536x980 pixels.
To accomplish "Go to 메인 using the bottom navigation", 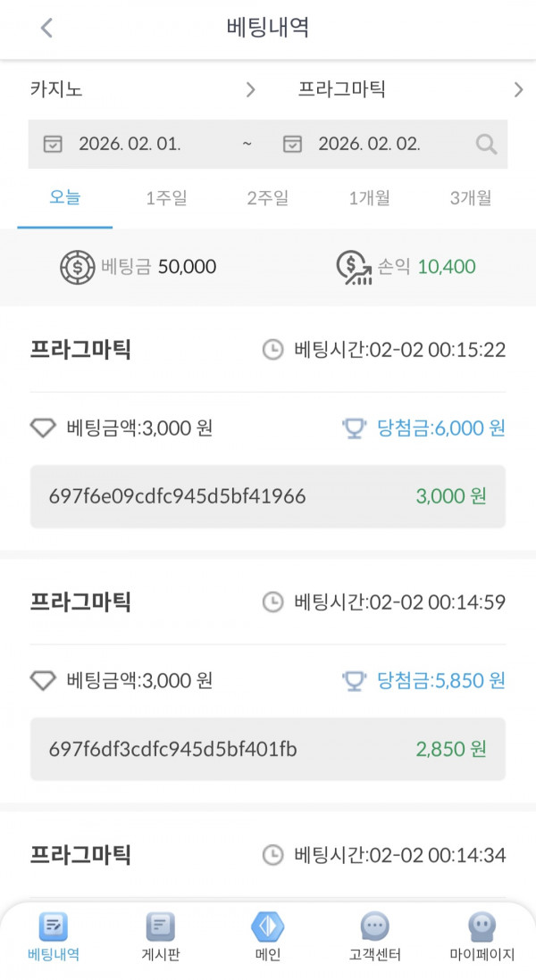I will (x=266, y=937).
